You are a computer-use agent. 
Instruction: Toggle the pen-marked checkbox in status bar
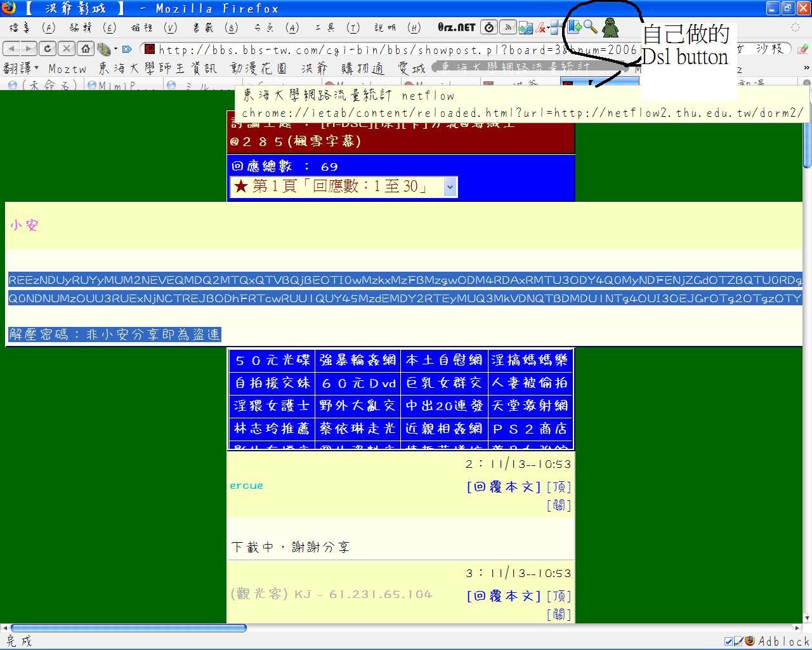[x=738, y=641]
